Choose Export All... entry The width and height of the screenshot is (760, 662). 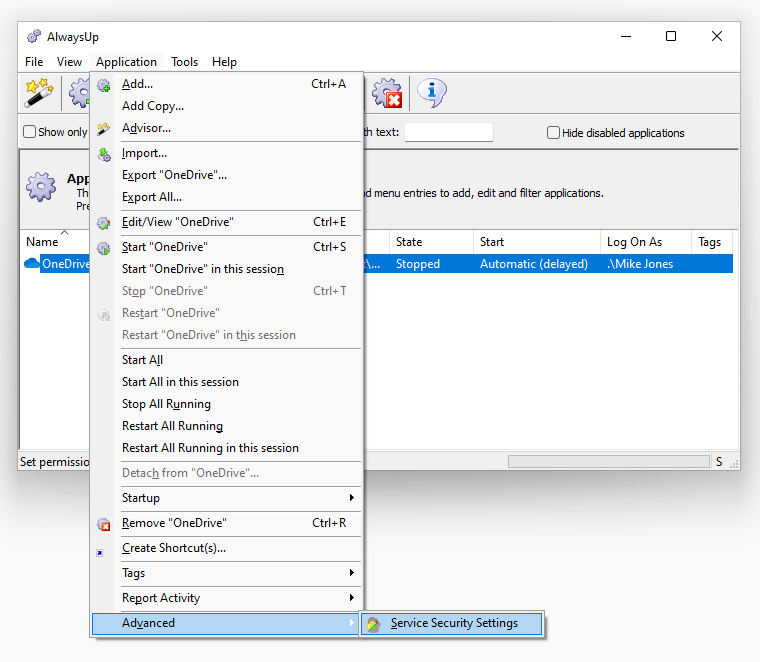227,197
